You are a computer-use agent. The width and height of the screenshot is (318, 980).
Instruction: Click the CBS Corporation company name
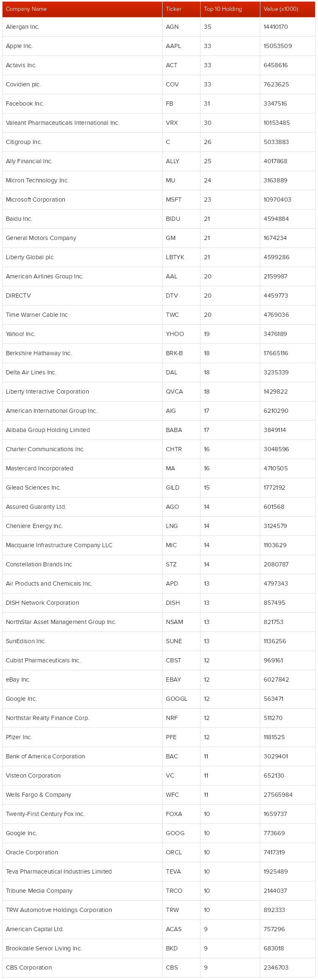point(29,967)
